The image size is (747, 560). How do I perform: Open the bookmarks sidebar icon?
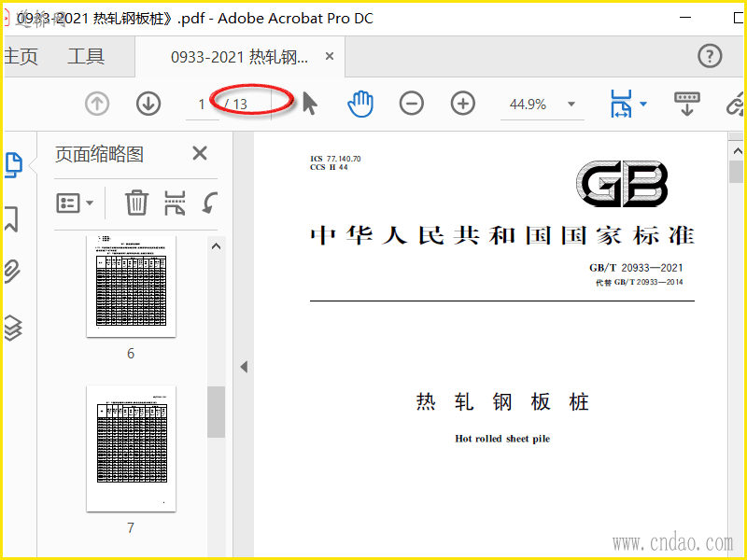point(11,219)
